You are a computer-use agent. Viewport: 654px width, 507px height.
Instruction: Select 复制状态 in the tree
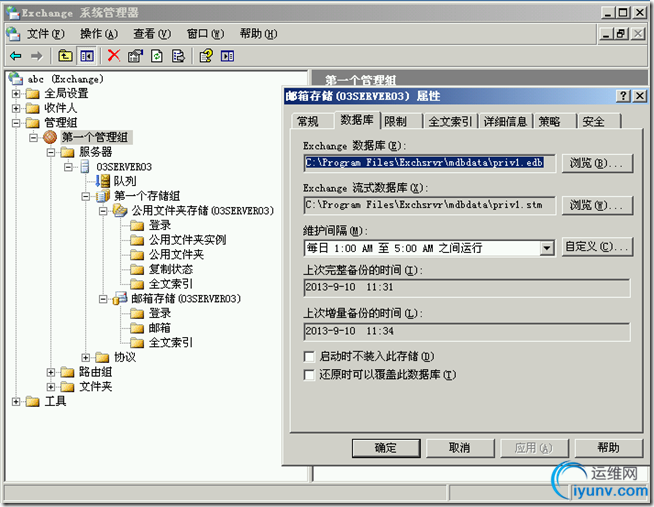(171, 269)
